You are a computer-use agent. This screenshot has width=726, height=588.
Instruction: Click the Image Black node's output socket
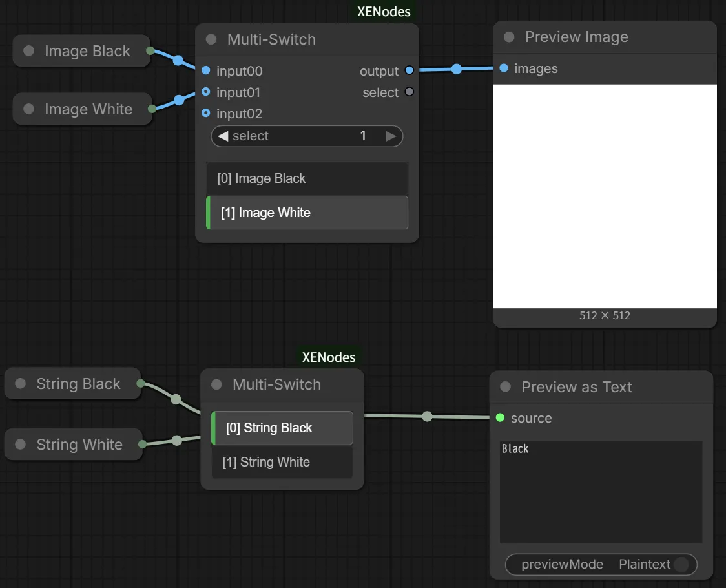(150, 50)
